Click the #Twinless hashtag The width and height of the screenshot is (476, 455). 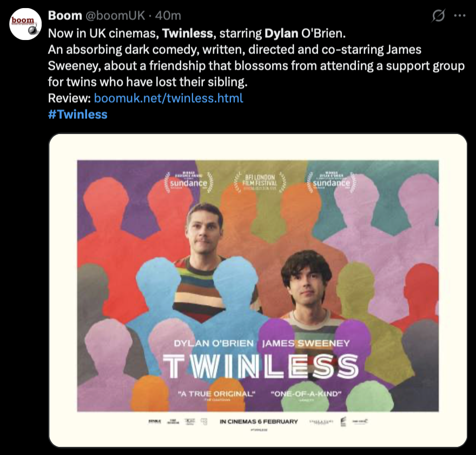coord(77,115)
